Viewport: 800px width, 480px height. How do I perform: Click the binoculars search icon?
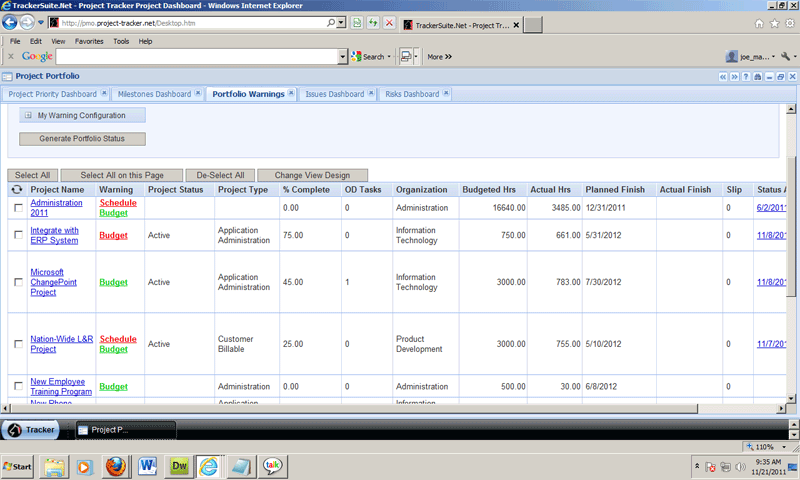pyautogui.click(x=758, y=77)
